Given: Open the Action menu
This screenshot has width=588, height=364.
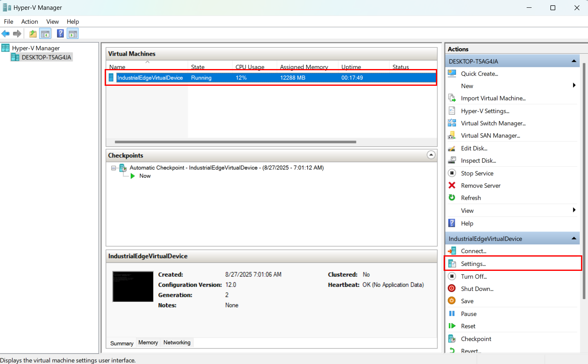Looking at the screenshot, I should [29, 22].
